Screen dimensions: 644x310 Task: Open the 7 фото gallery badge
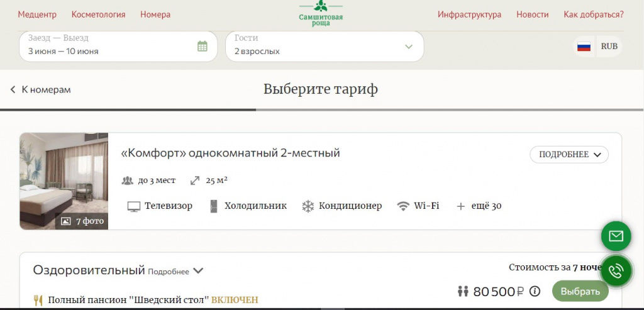click(82, 221)
